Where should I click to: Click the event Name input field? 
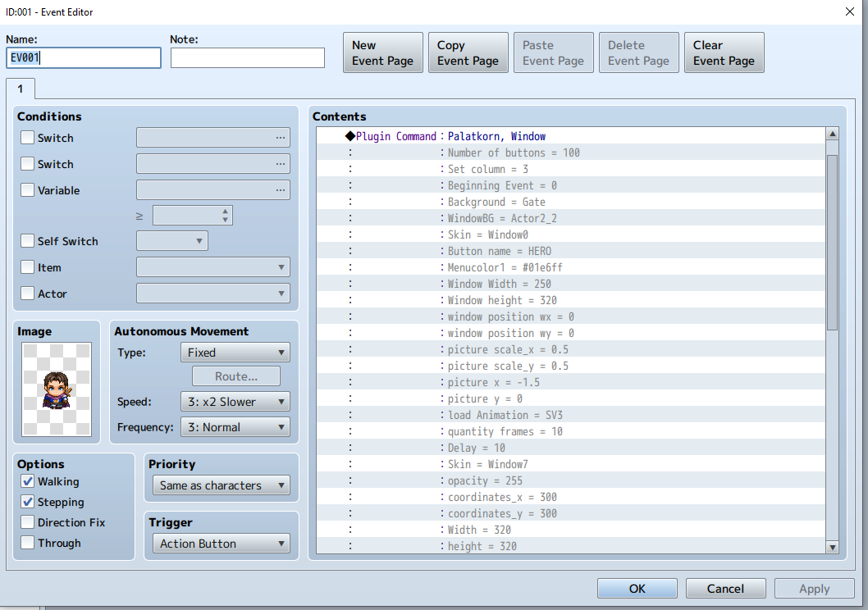tap(84, 57)
